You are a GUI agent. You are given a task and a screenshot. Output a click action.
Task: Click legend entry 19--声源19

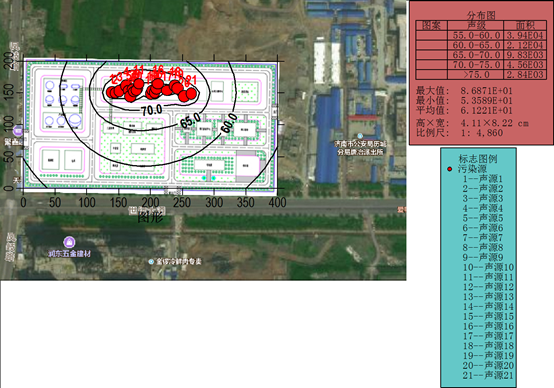[488, 355]
